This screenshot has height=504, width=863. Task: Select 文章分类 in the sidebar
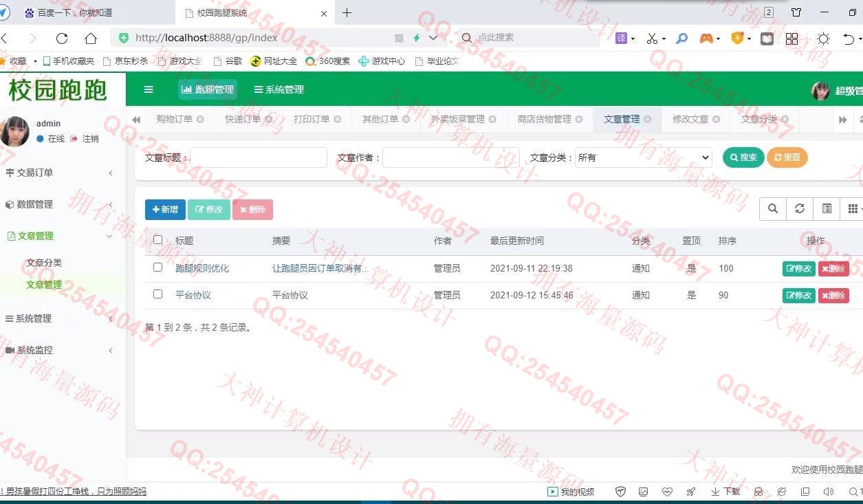coord(44,263)
